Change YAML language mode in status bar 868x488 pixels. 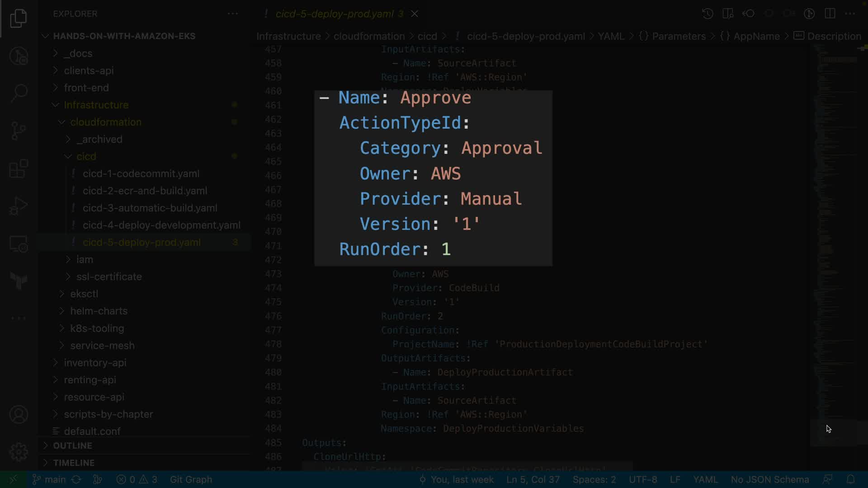pyautogui.click(x=705, y=479)
